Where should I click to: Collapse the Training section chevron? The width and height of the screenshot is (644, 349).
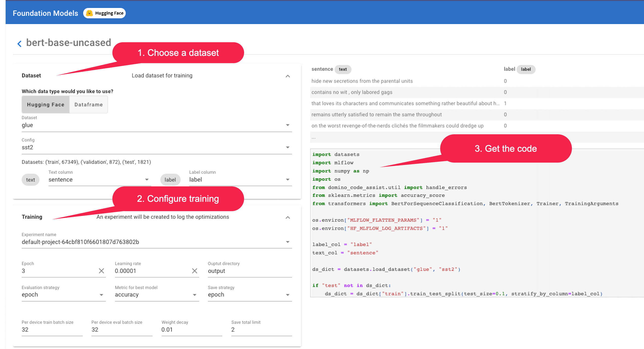288,217
